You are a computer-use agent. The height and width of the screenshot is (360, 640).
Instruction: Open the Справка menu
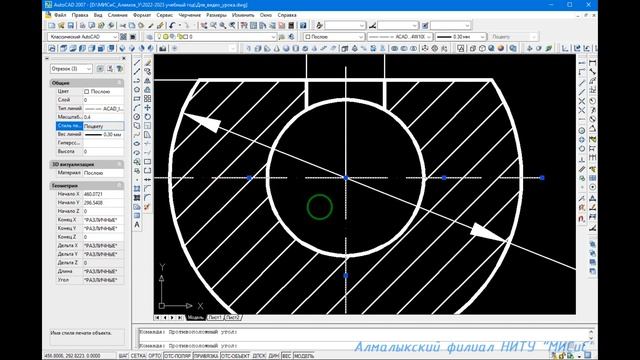pos(287,15)
